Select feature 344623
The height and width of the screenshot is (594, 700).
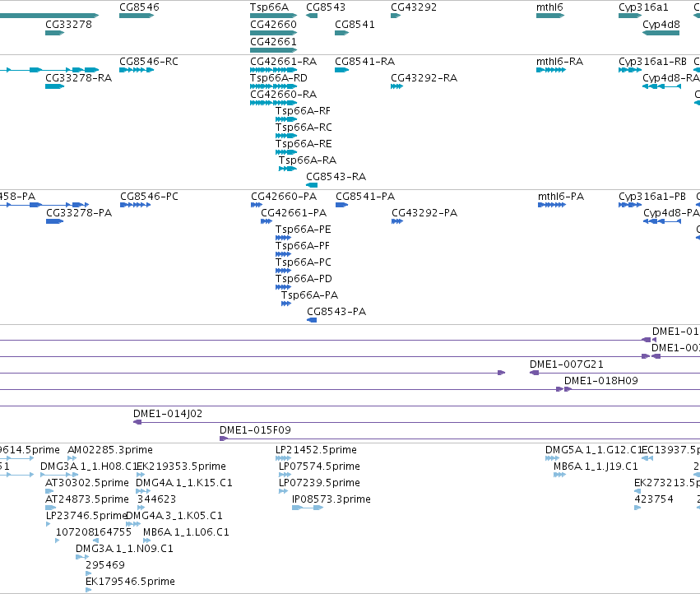click(141, 508)
